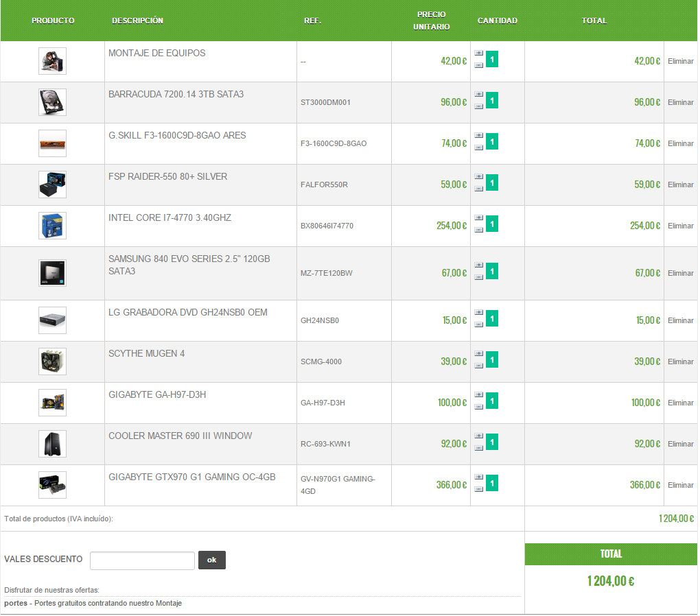
Task: Open FSP RAIDER power supply thumbnail
Action: [x=52, y=185]
